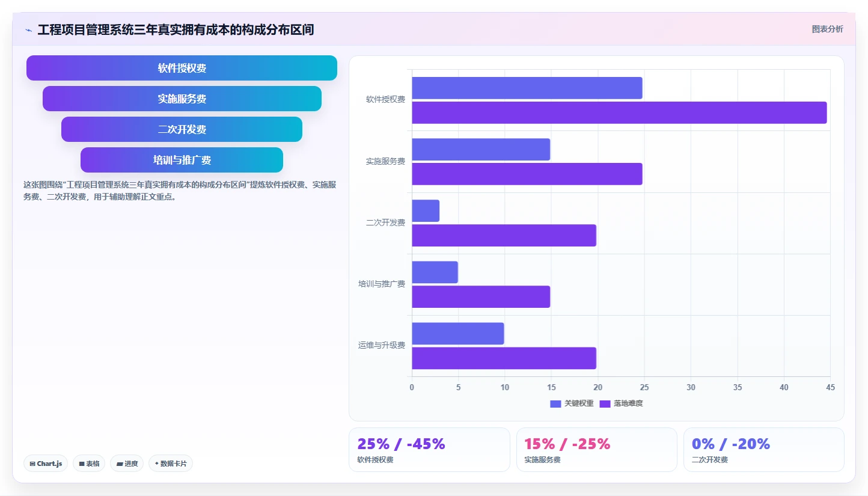Click the 培训与推广费 关键权重 bar (5)
This screenshot has height=496, width=868.
tap(435, 272)
